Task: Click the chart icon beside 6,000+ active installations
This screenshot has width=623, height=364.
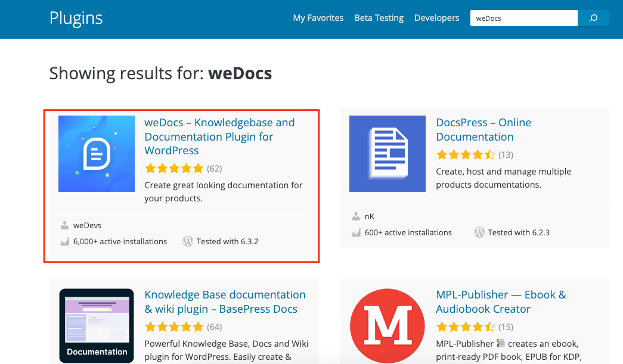Action: 65,241
